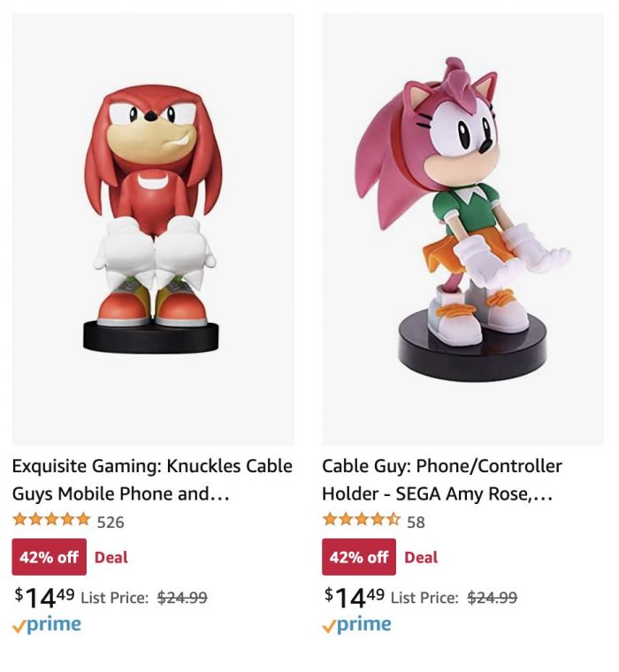619x672 pixels.
Task: Click the Prime checkmark under Amy Rose price
Action: [x=329, y=627]
